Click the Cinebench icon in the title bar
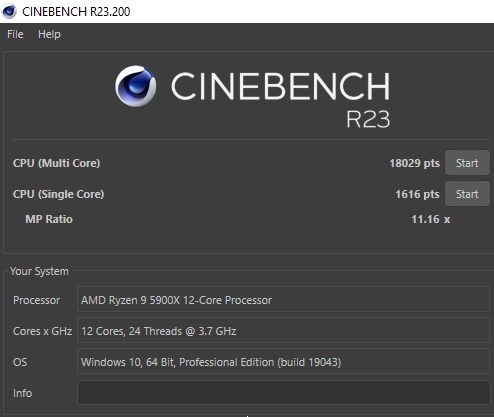Image resolution: width=494 pixels, height=417 pixels. 9,11
